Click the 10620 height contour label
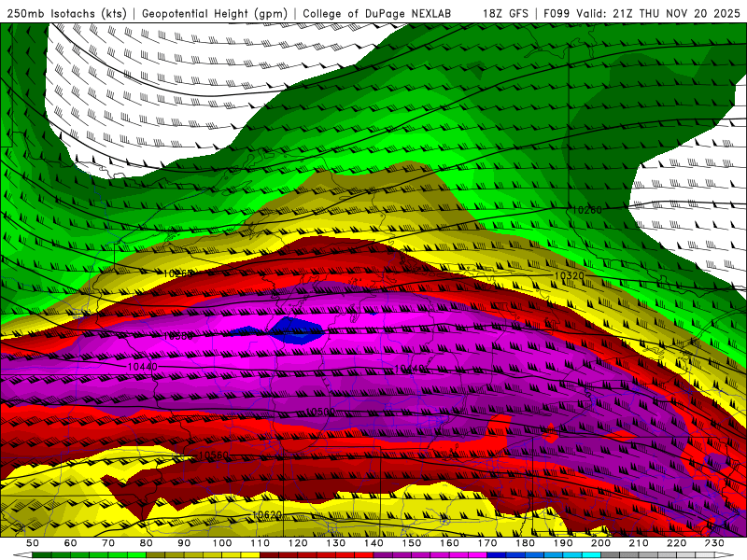 266,515
